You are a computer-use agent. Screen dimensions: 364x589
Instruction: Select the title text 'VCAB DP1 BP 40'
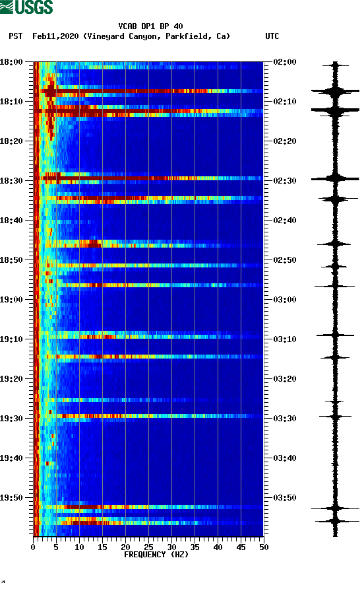point(150,26)
